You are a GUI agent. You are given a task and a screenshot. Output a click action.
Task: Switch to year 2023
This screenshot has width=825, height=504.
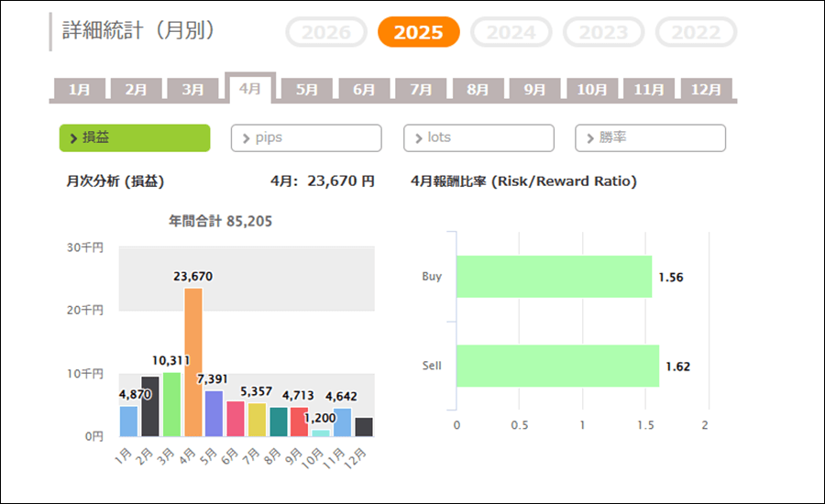point(603,33)
